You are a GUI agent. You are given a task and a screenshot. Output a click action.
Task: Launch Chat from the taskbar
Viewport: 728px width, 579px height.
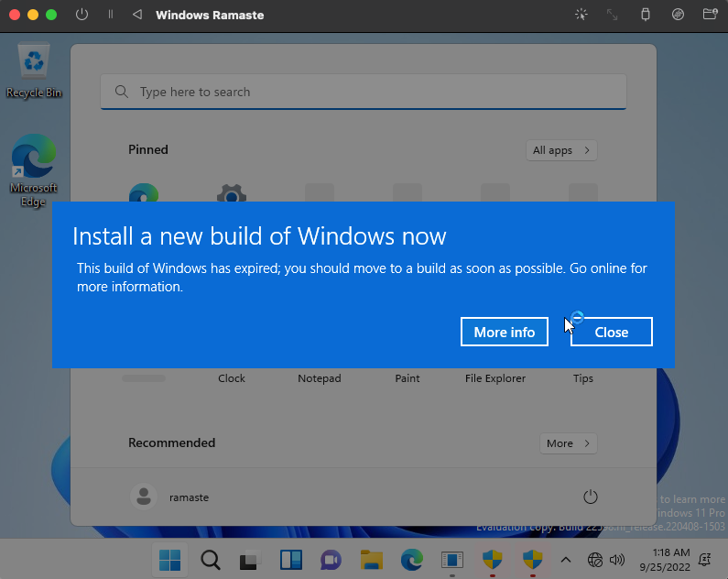pos(331,560)
